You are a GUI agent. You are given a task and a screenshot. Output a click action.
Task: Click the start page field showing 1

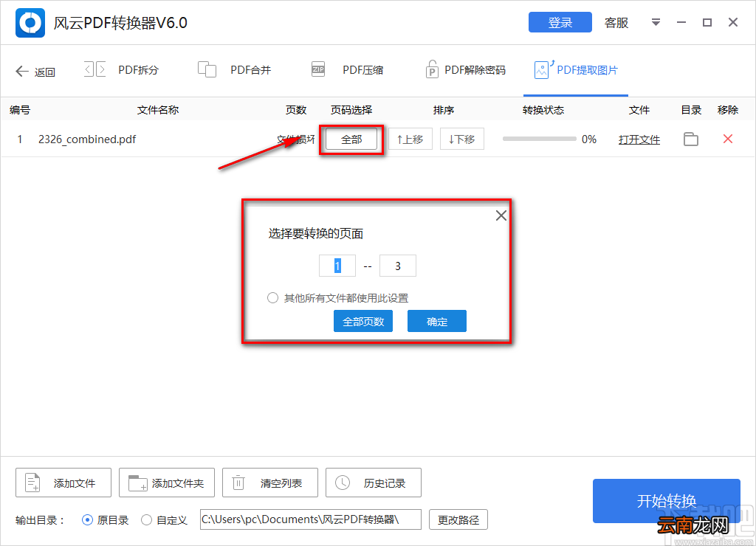[337, 266]
